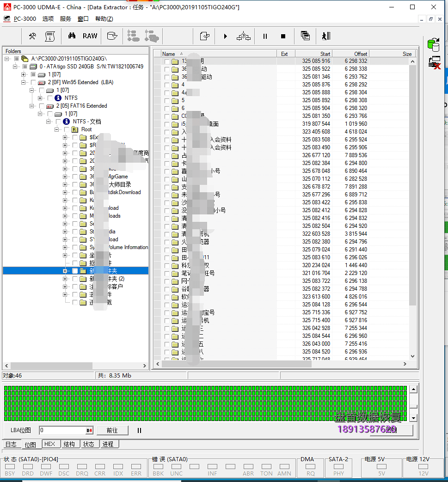Open the 选项 menu
The height and width of the screenshot is (482, 448).
click(x=48, y=19)
